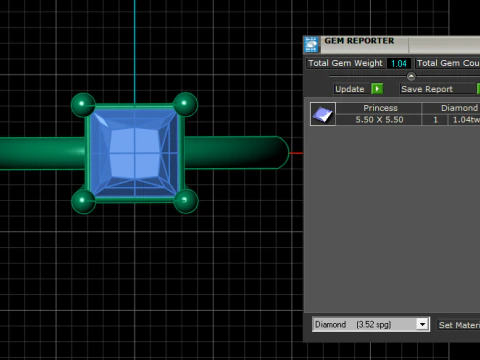480x360 pixels.
Task: Select the left side of ring shank
Action: [42, 154]
